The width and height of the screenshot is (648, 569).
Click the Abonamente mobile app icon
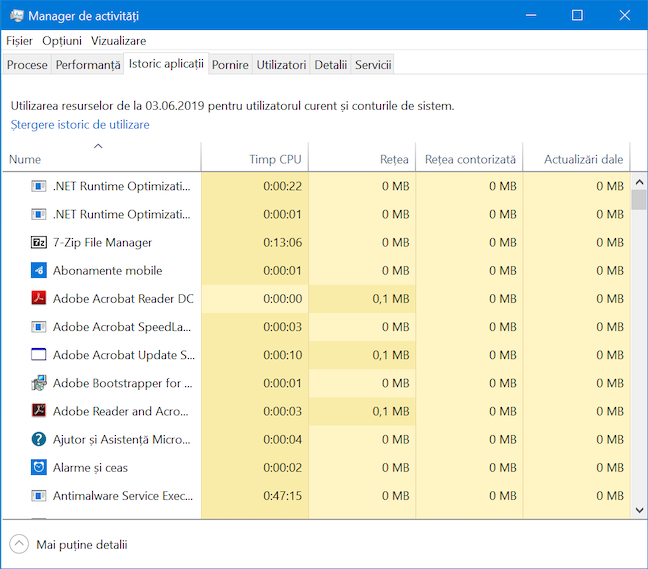point(38,271)
